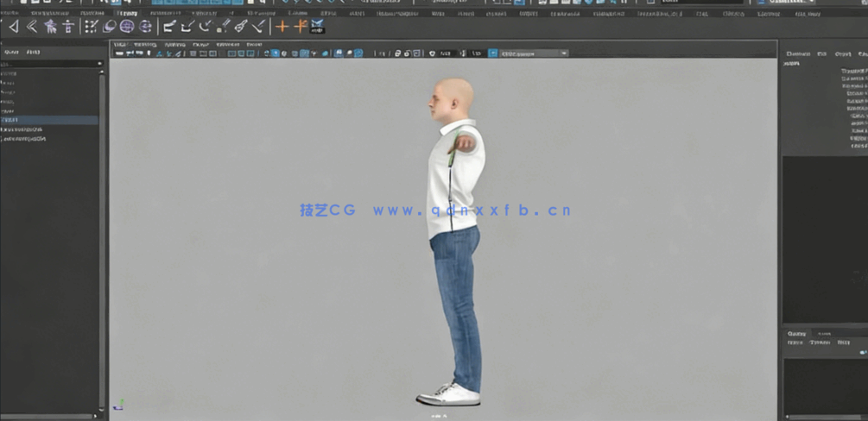Open the color space dropdown in viewport toolbar

click(x=534, y=53)
